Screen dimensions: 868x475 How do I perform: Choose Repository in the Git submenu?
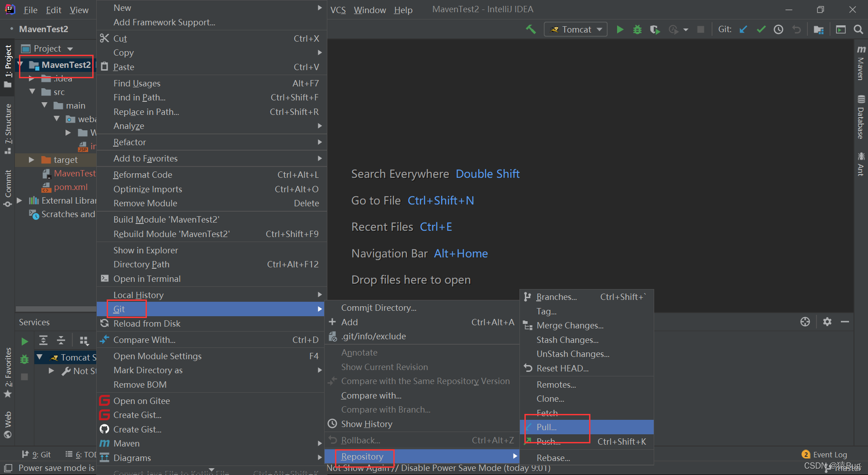click(422, 456)
